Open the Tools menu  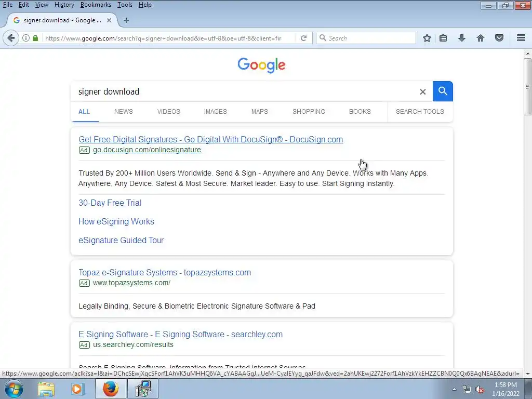tap(125, 5)
